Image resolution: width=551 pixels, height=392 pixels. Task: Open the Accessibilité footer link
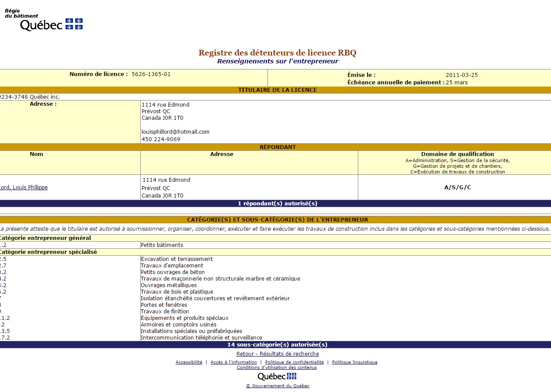pos(189,362)
